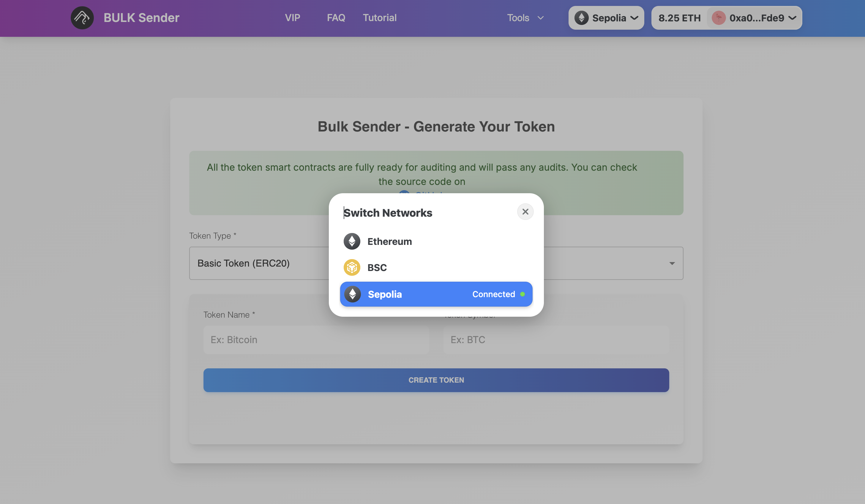Click the green Connected status dot

point(523,294)
